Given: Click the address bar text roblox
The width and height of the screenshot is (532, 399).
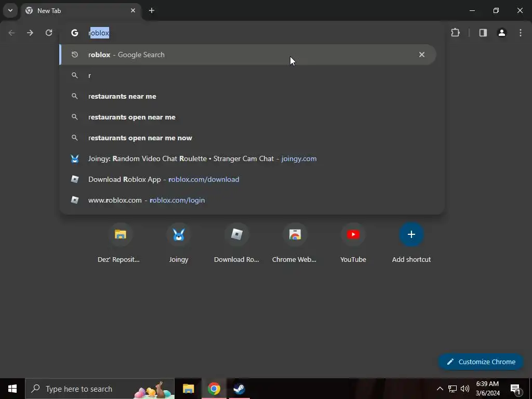Looking at the screenshot, I should click(x=99, y=33).
